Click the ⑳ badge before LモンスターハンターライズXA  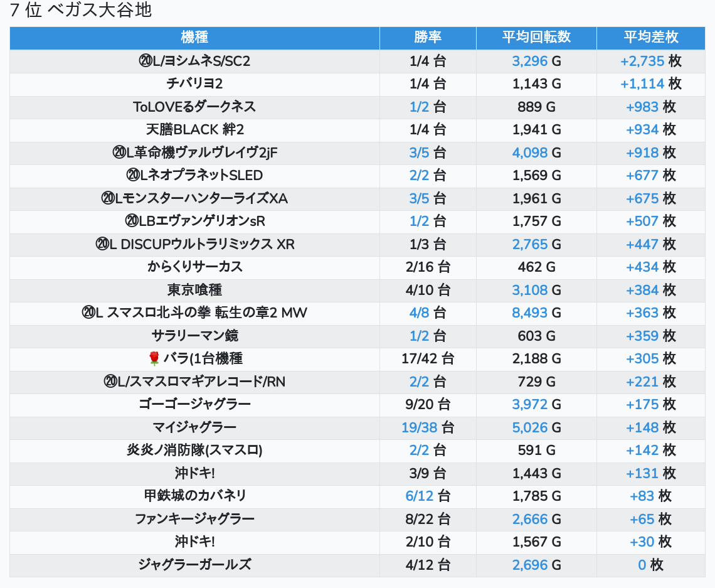click(x=107, y=198)
